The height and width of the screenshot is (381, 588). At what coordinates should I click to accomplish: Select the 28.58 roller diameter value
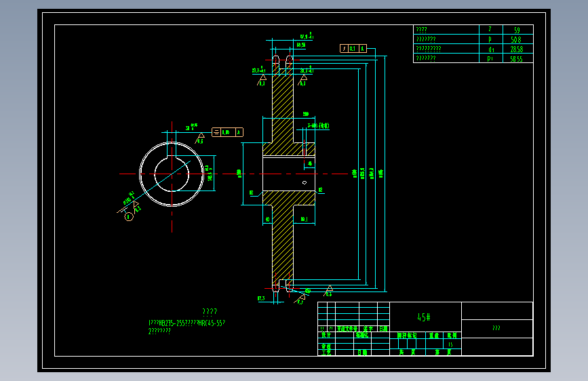(517, 49)
